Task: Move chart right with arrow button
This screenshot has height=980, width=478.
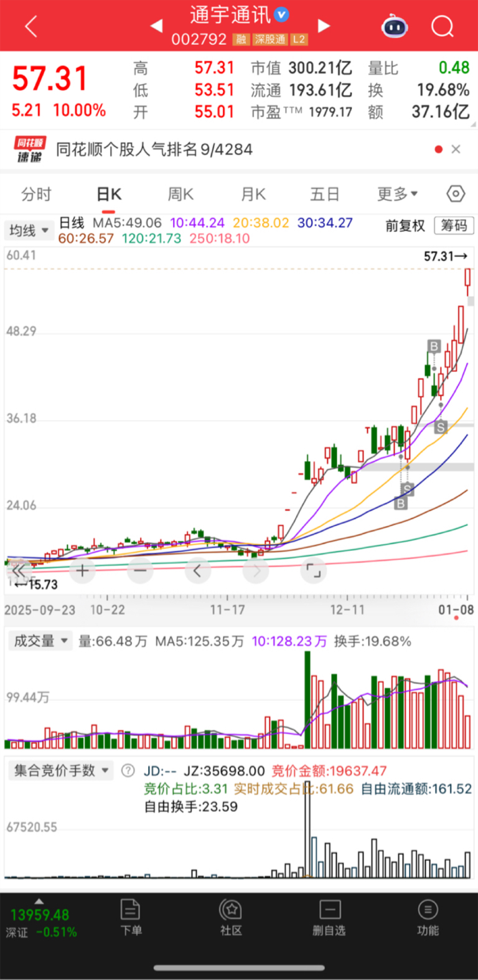Action: (x=256, y=570)
